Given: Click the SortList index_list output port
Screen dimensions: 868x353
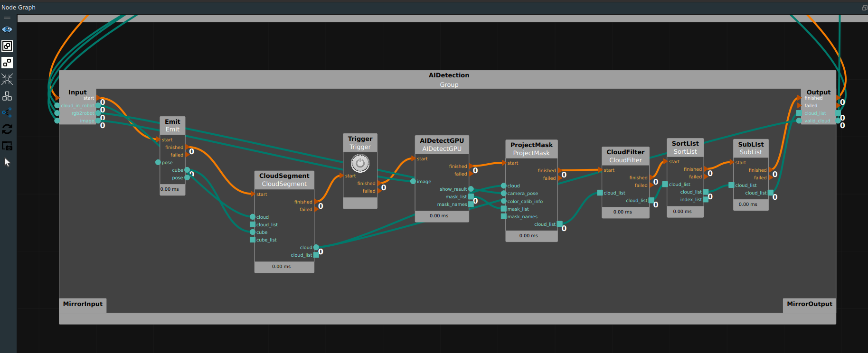Looking at the screenshot, I should pos(706,199).
